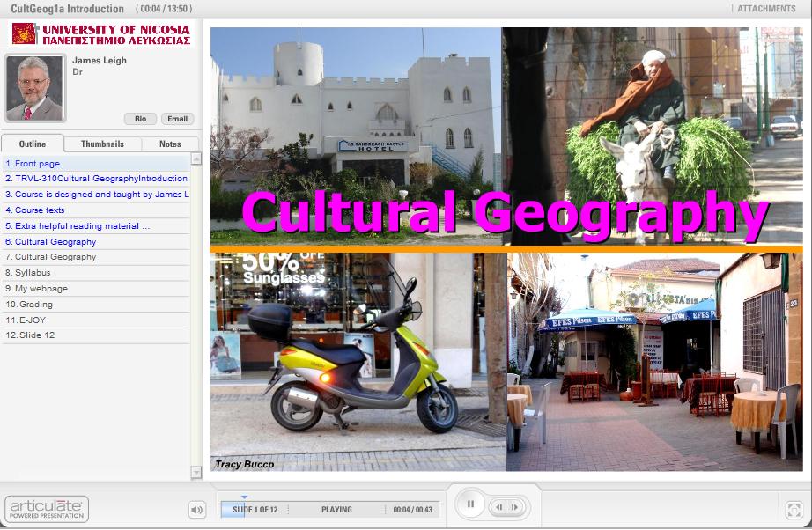Switch to the Notes tab
The width and height of the screenshot is (812, 530).
[x=170, y=144]
